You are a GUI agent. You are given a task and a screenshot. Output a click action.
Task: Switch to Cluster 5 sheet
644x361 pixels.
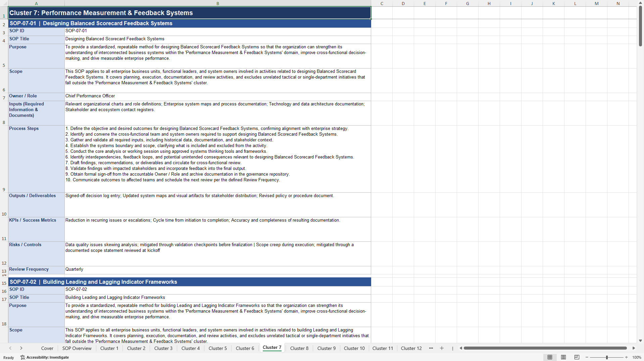(218, 348)
